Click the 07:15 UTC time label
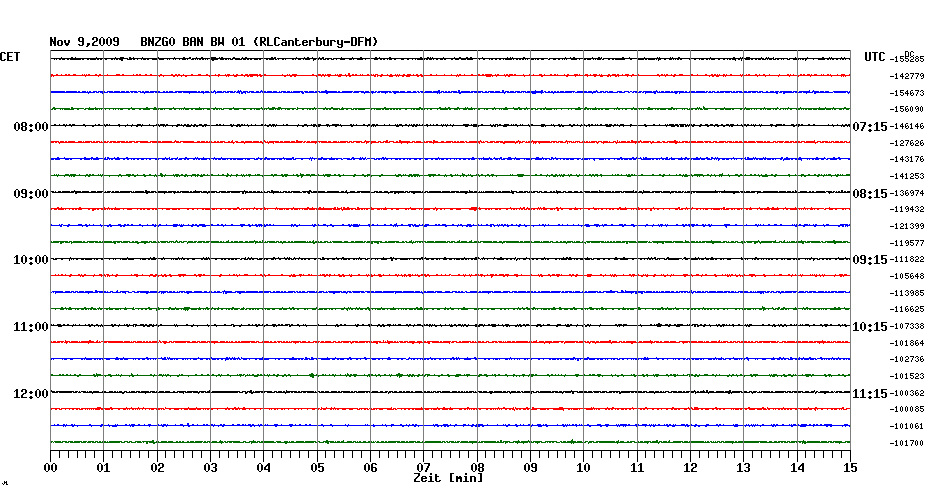The image size is (930, 494). [869, 127]
